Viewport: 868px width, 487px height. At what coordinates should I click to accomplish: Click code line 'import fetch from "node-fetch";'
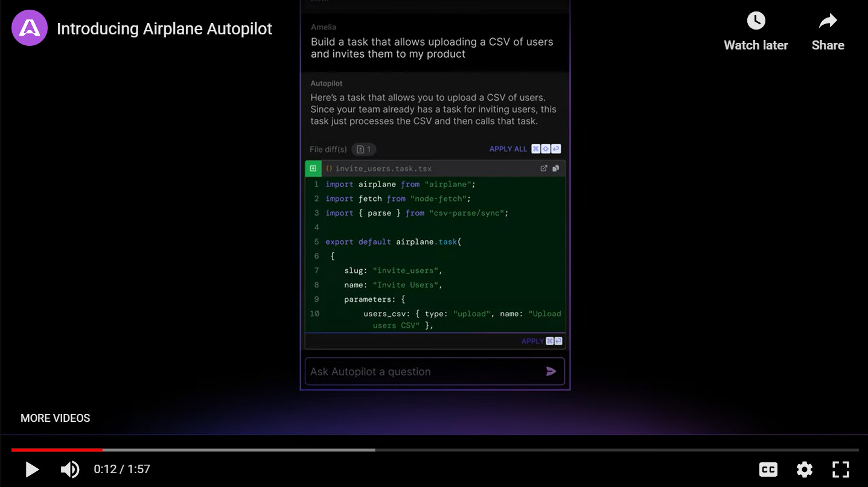coord(398,199)
